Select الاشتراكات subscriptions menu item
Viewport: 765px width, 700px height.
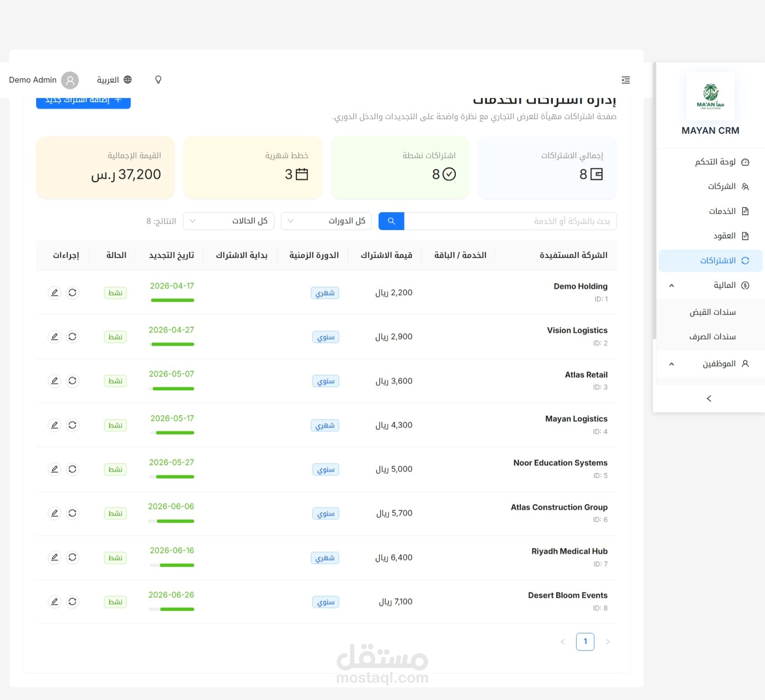710,261
